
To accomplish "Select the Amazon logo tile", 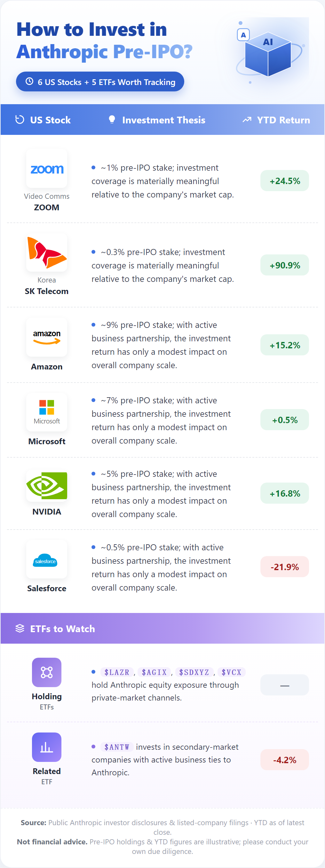I will click(47, 337).
